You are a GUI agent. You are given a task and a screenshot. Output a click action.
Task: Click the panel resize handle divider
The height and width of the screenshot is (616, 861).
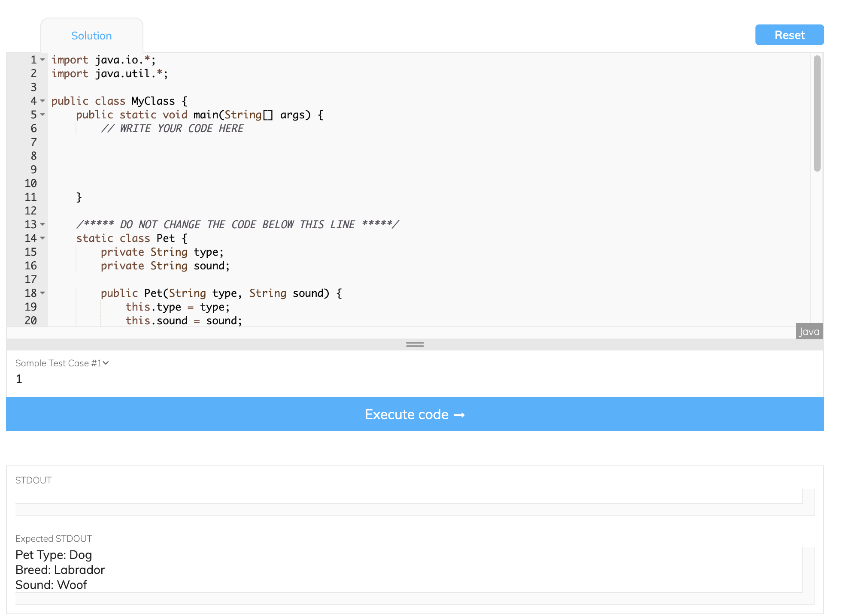point(415,344)
